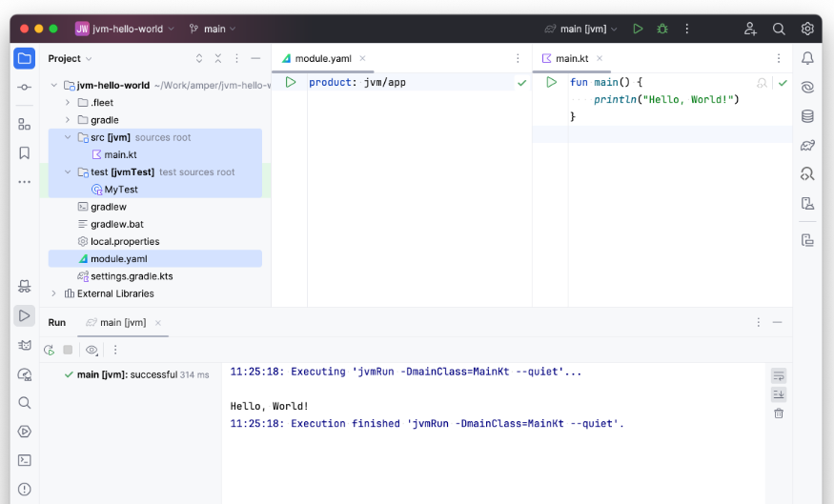834x504 pixels.
Task: Open the Structure tool window
Action: point(24,124)
